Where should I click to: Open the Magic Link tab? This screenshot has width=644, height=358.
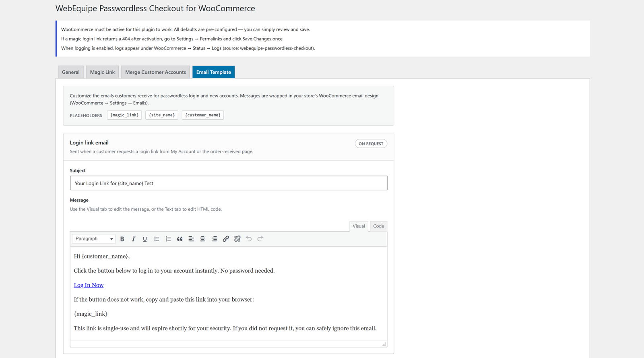pos(102,72)
